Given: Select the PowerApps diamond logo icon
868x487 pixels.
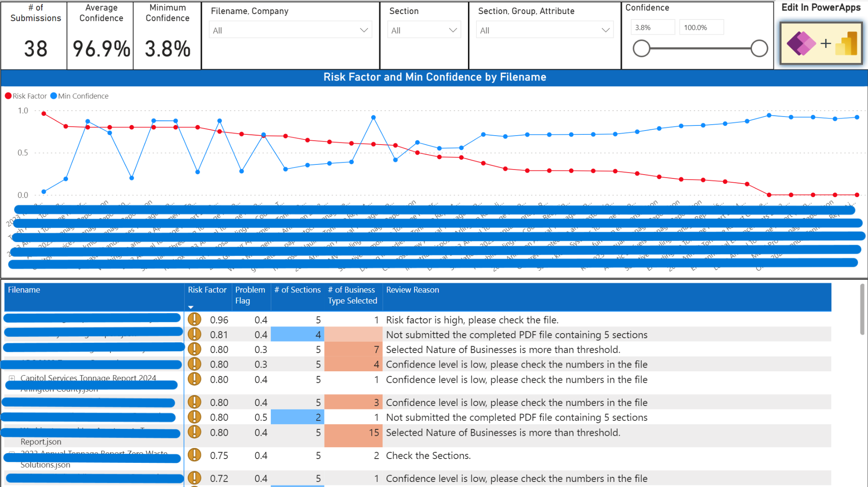Looking at the screenshot, I should tap(801, 44).
